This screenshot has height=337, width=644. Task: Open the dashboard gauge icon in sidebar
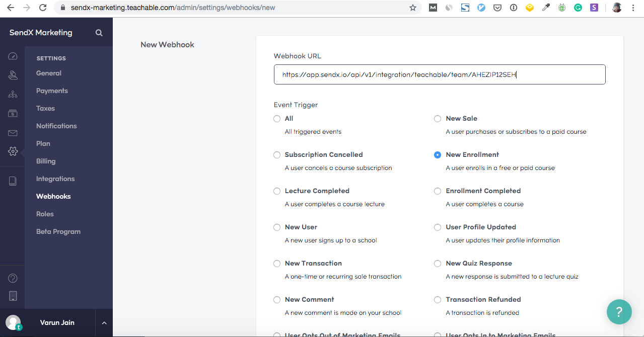[13, 56]
